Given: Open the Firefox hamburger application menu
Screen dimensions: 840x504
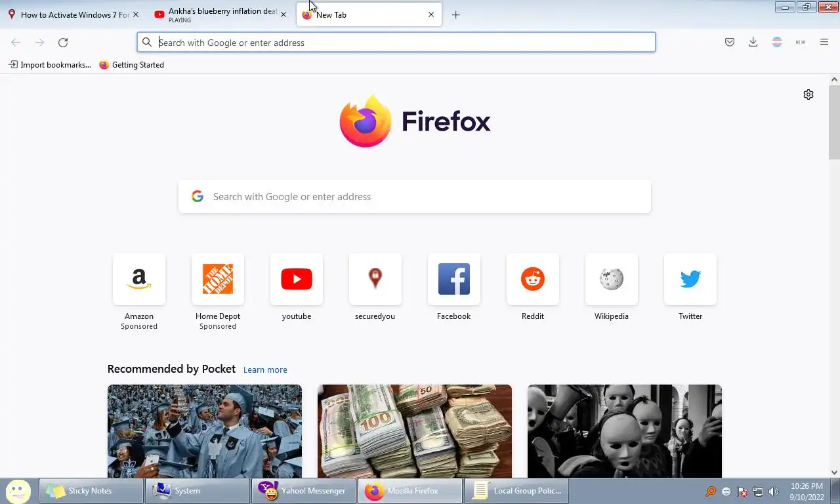Looking at the screenshot, I should click(824, 42).
